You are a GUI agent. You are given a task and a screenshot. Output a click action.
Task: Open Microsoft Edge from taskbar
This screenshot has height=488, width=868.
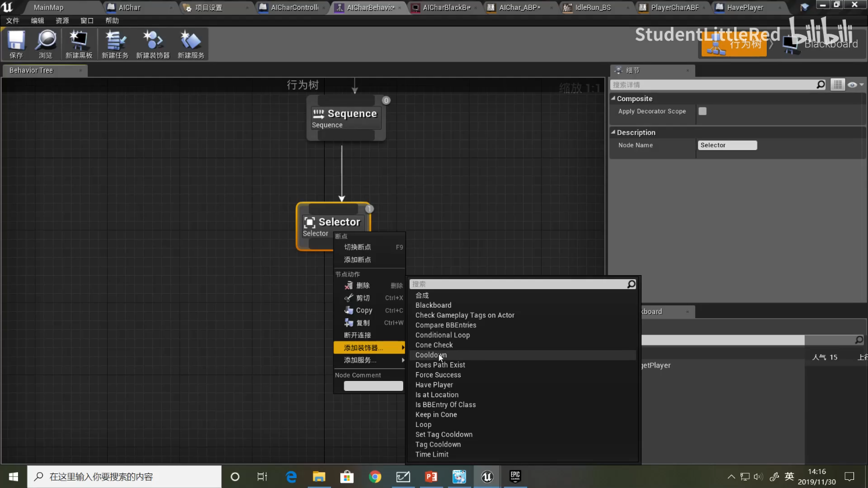coord(291,476)
